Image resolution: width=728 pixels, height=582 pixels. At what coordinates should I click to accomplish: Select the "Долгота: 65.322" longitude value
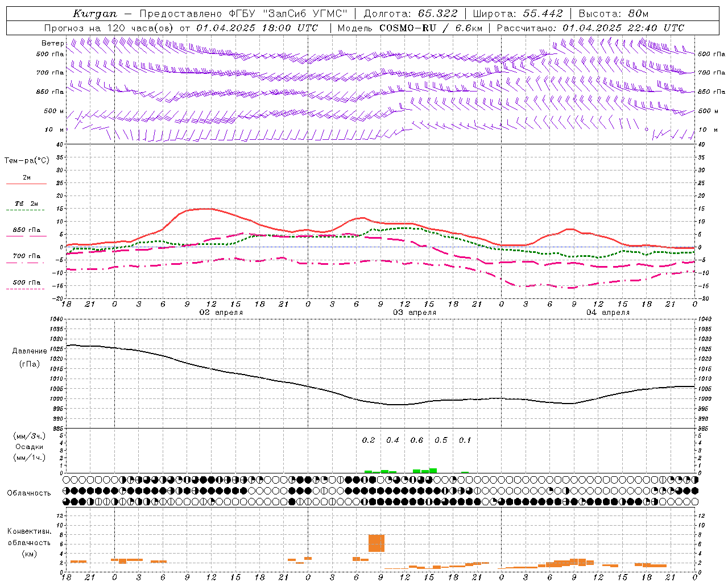(411, 14)
